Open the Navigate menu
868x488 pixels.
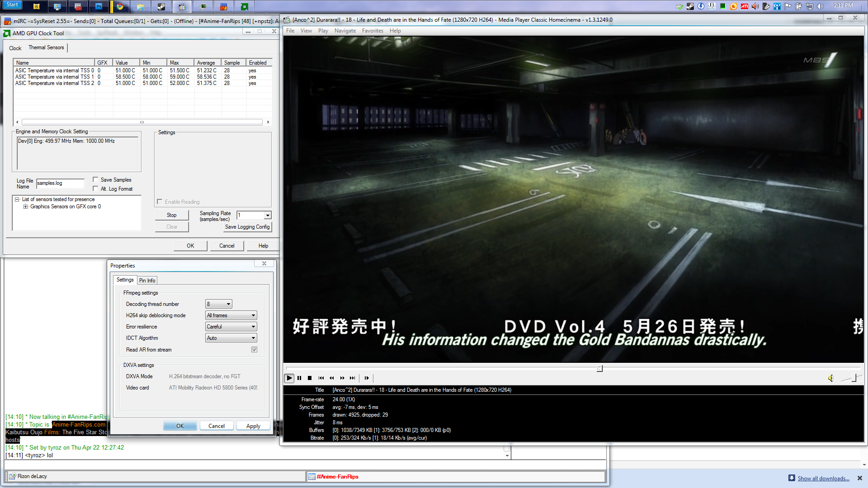[x=345, y=31]
